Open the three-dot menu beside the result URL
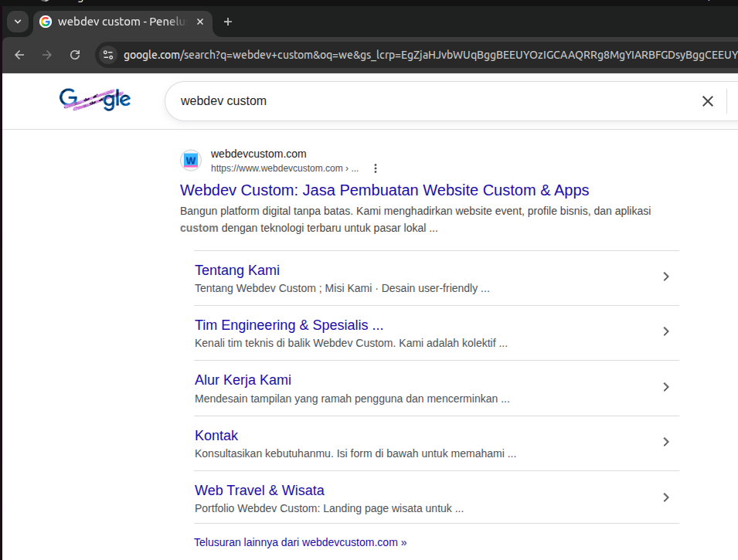This screenshot has width=738, height=560. (x=375, y=168)
